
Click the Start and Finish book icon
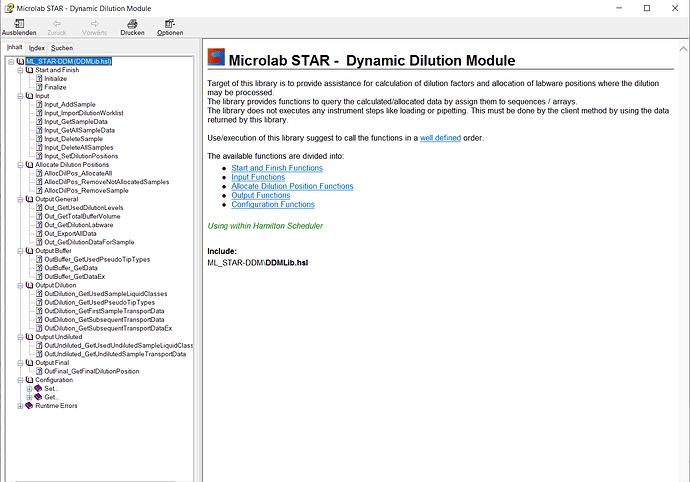point(29,70)
